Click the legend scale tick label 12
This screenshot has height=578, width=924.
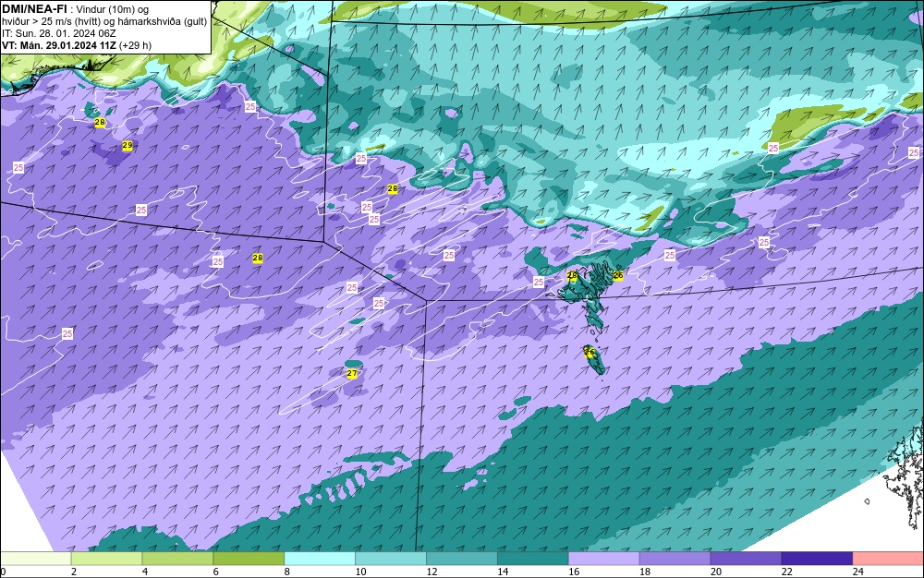tap(432, 572)
